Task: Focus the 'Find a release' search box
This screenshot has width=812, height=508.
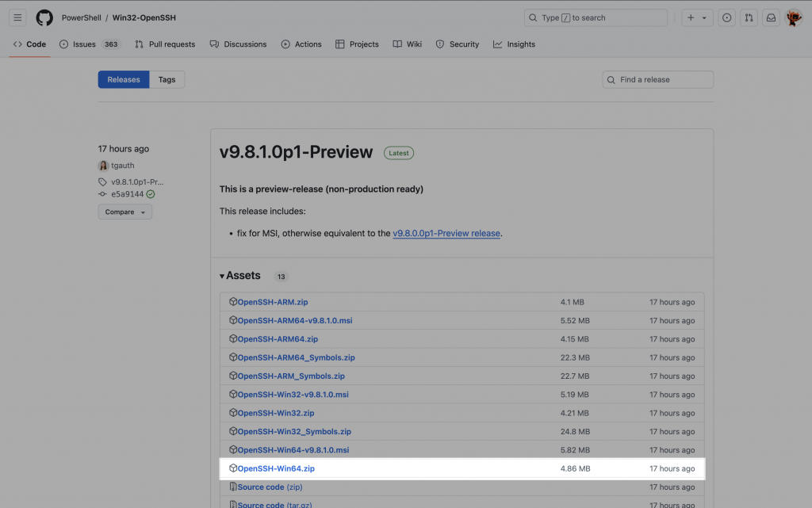Action: coord(657,80)
